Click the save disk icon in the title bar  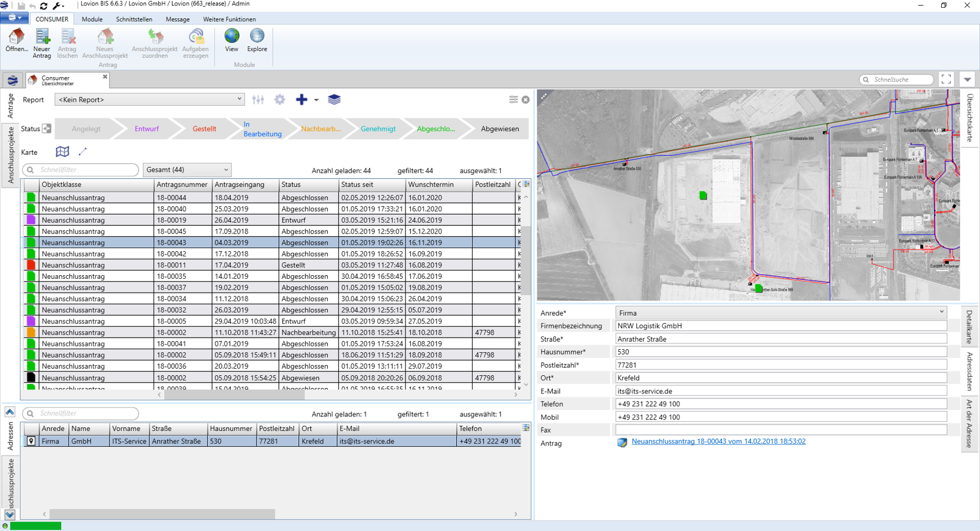click(x=21, y=5)
